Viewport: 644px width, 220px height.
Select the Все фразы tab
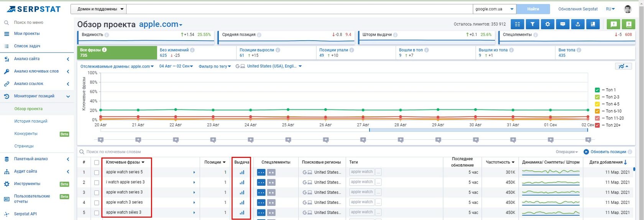[117, 53]
